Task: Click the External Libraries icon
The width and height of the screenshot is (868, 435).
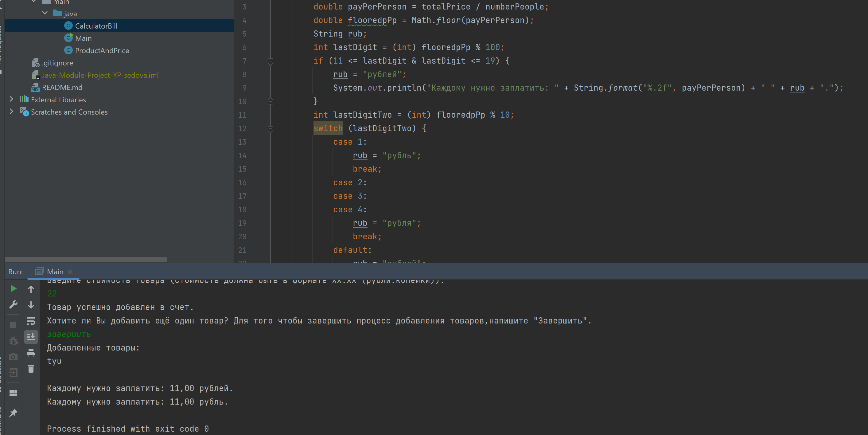Action: click(x=24, y=99)
